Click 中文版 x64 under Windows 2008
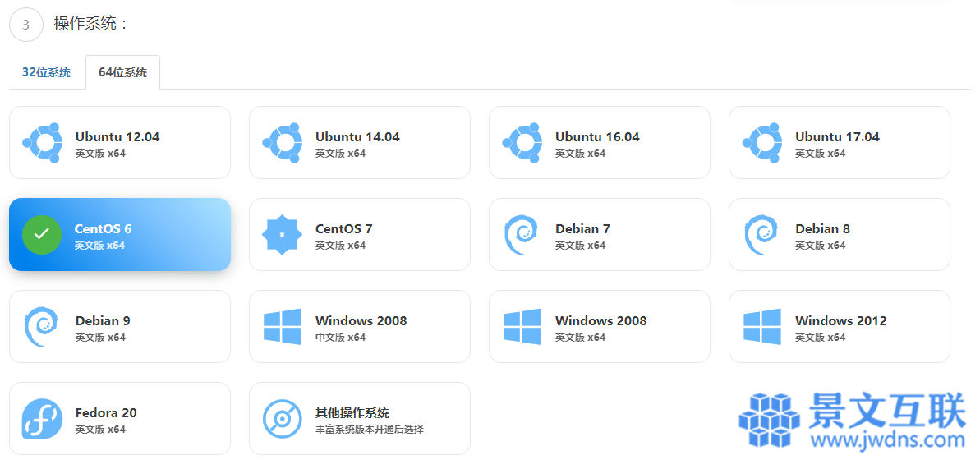Viewport: 980px width, 469px height. [x=341, y=338]
